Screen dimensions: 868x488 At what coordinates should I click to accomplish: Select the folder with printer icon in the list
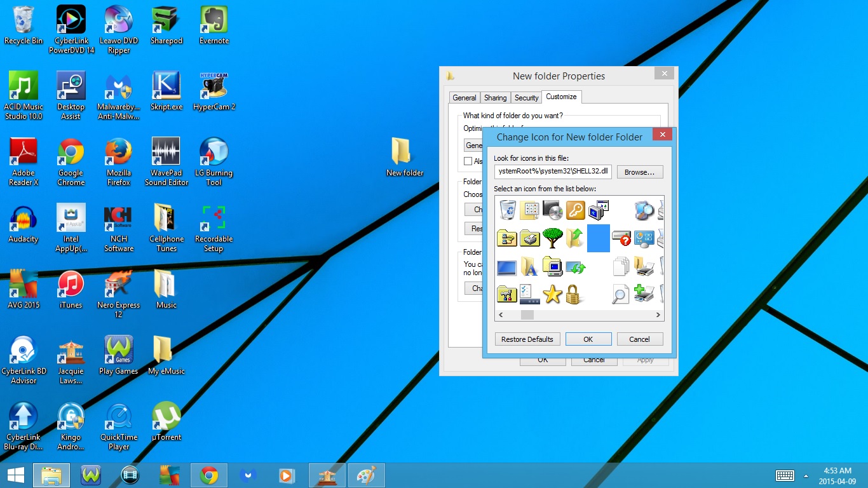coord(644,266)
